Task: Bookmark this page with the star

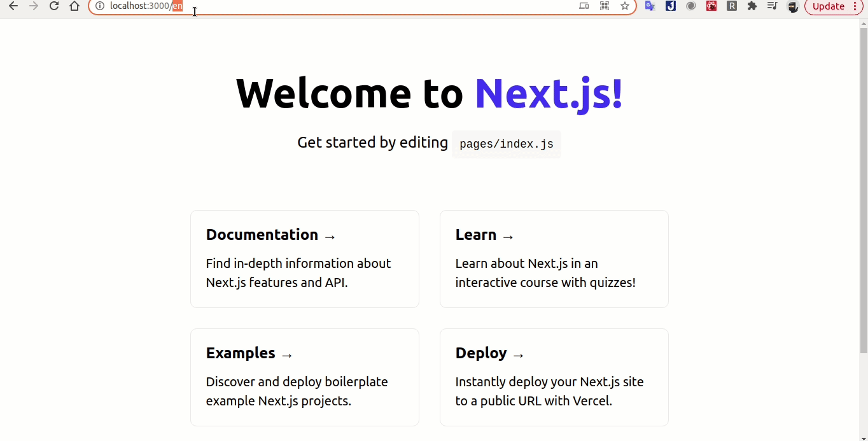Action: (625, 6)
